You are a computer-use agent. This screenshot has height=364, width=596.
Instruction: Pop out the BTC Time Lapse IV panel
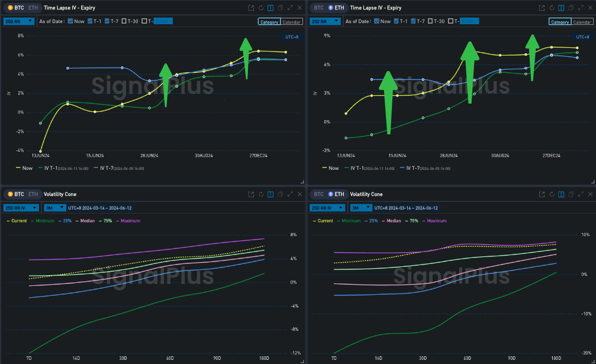pos(251,8)
